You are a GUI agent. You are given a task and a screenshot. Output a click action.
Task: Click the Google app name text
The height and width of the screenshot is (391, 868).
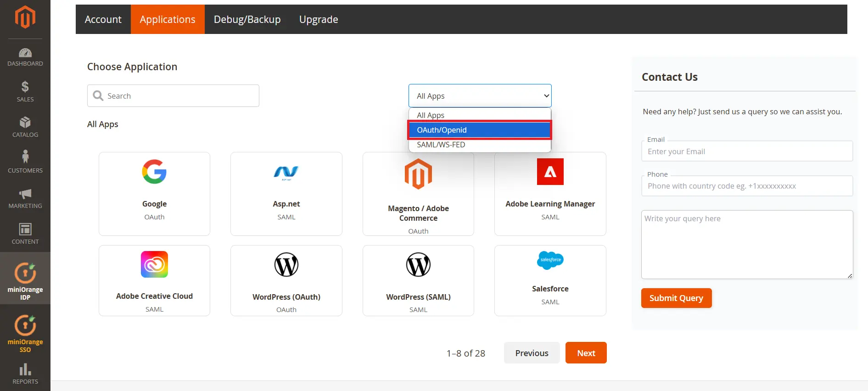tap(154, 204)
